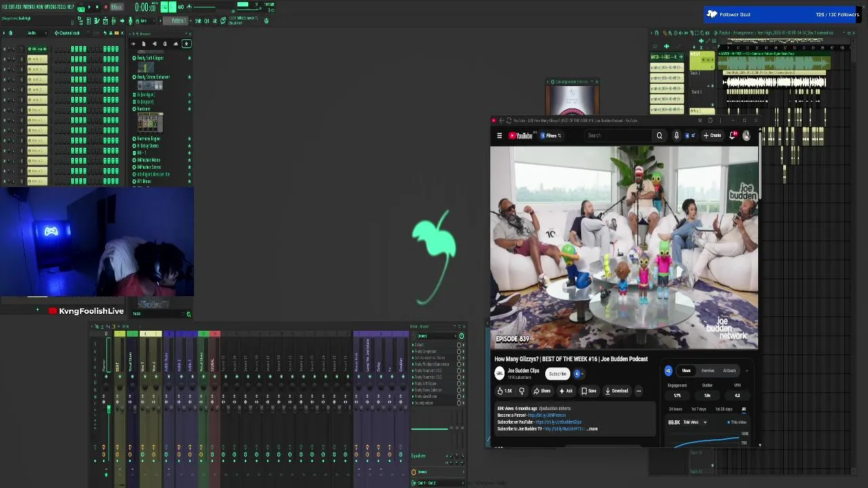
Task: Select favorites star tab in the Browser
Action: (x=186, y=43)
